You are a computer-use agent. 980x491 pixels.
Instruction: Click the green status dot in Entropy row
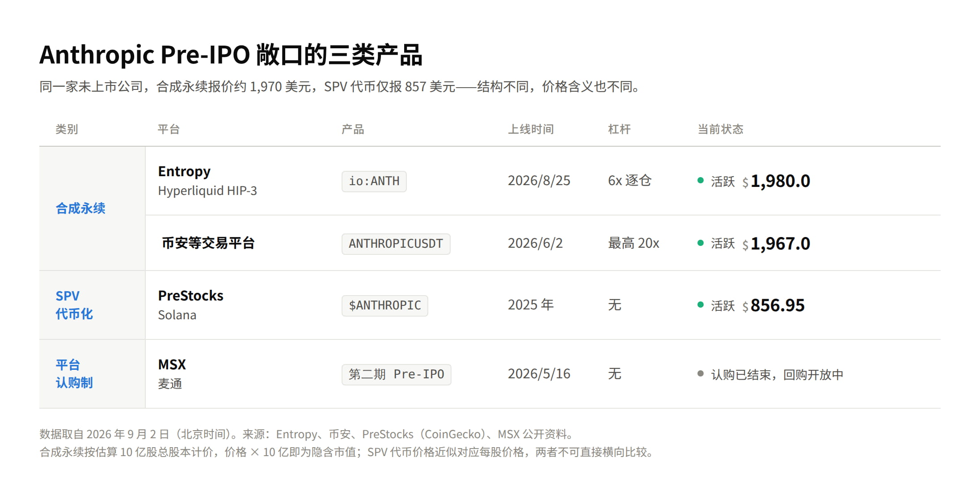coord(701,180)
